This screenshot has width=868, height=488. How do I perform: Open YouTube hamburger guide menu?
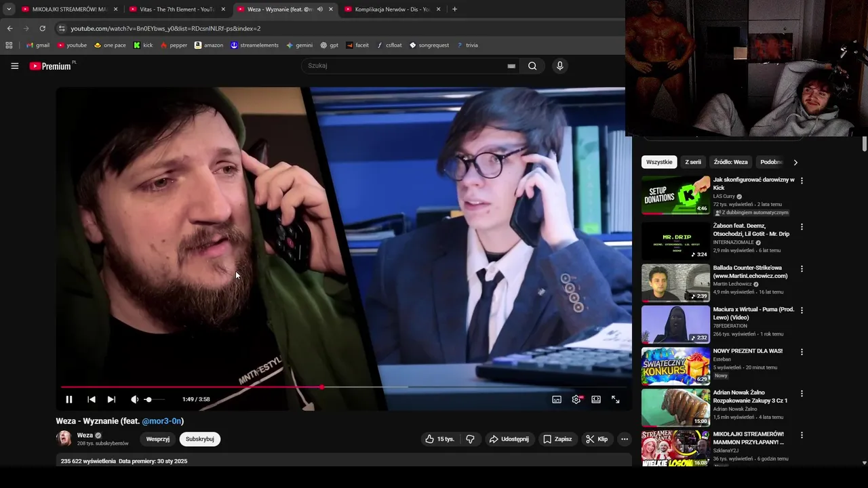click(15, 66)
